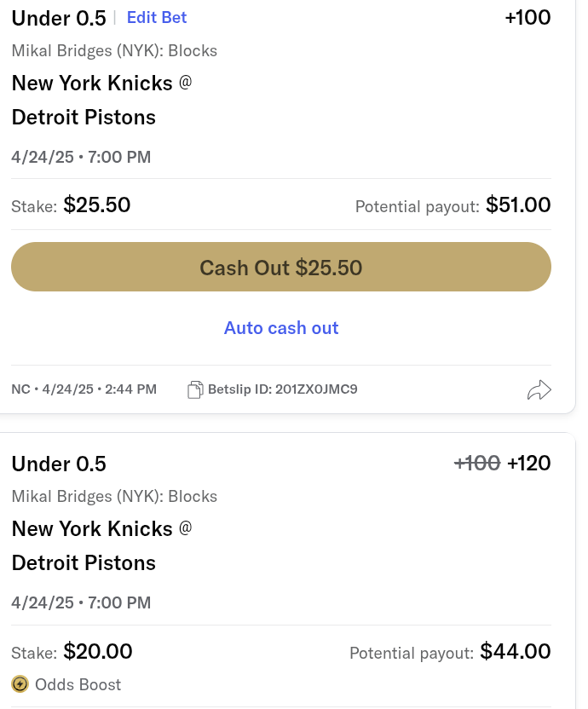The image size is (588, 709).
Task: Open the Auto cash out link
Action: (x=281, y=328)
